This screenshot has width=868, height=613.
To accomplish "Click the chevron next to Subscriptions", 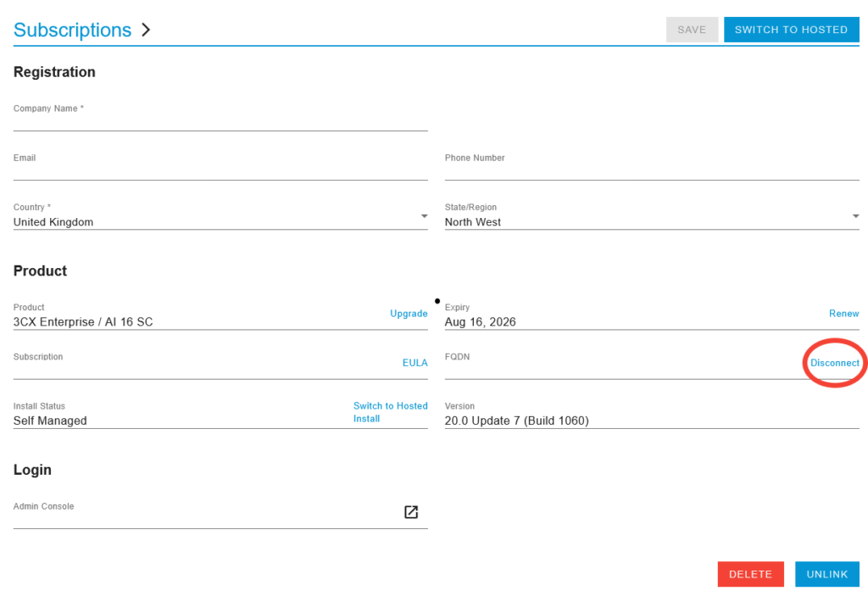I will tap(146, 30).
